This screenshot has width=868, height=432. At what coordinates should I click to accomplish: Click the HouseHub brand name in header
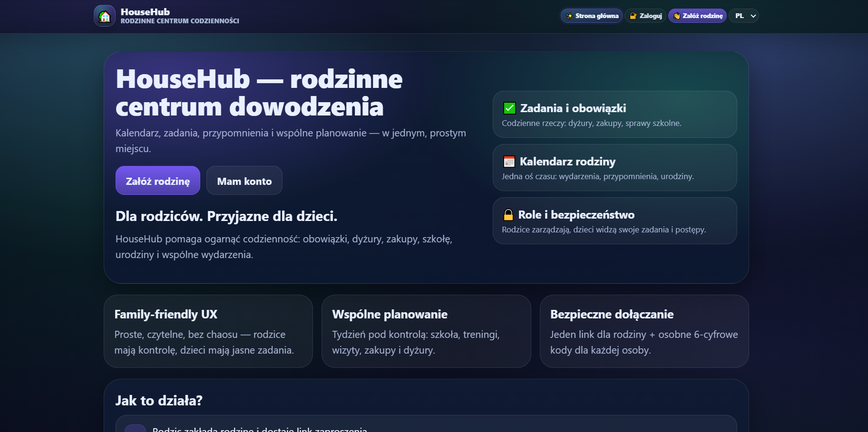point(145,12)
